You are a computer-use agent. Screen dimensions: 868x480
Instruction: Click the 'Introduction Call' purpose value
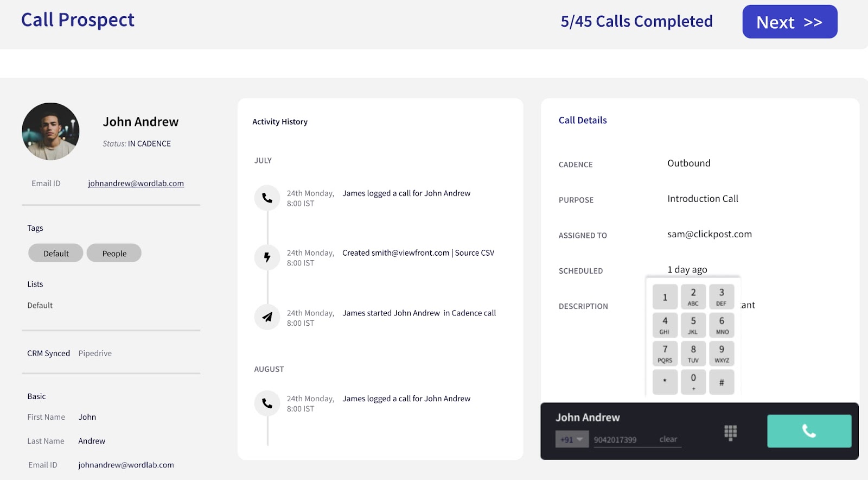703,199
